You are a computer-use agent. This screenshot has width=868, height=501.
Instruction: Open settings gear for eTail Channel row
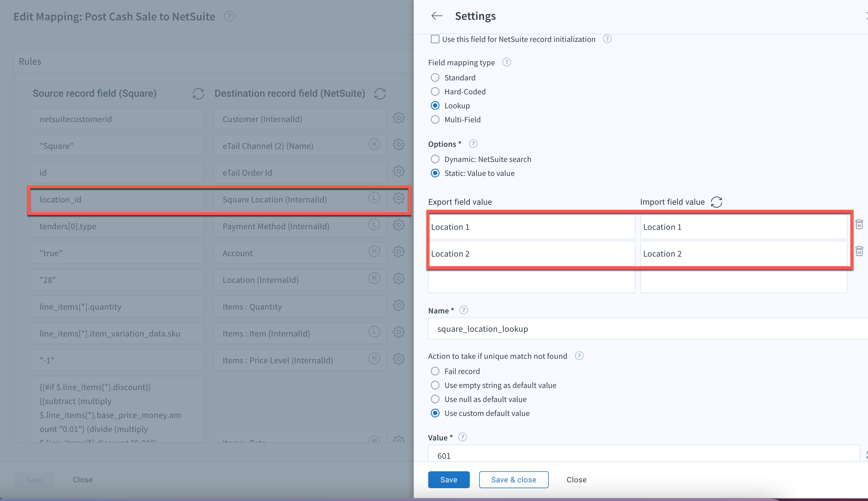click(x=398, y=144)
